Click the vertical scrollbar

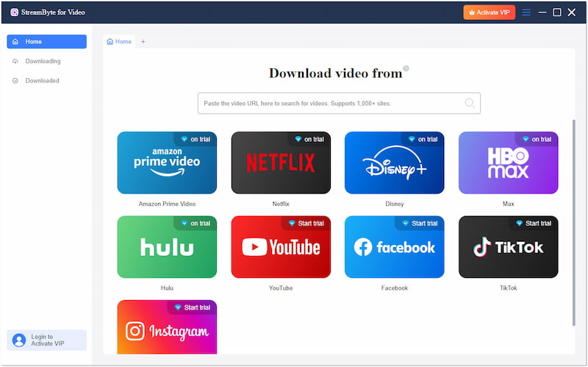[574, 221]
